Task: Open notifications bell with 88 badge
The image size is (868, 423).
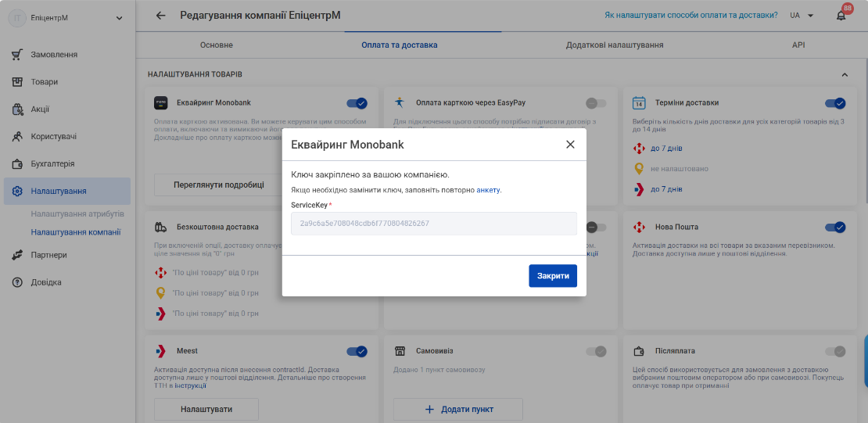Action: 841,16
